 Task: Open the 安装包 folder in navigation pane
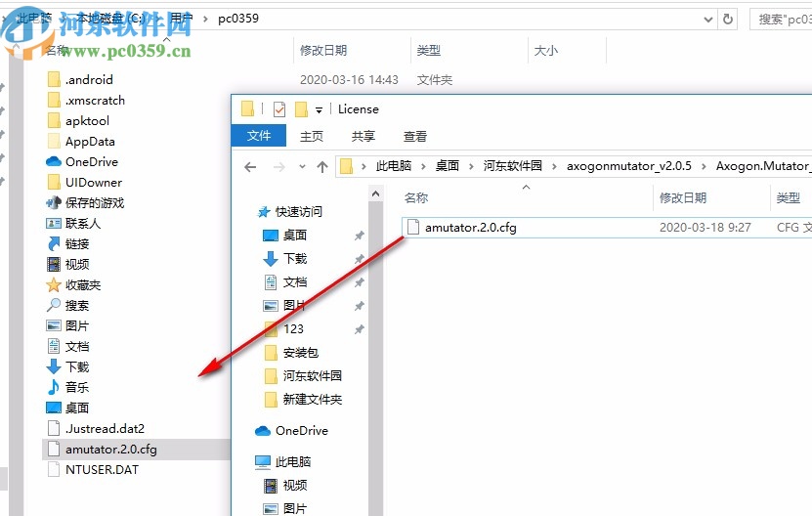300,353
